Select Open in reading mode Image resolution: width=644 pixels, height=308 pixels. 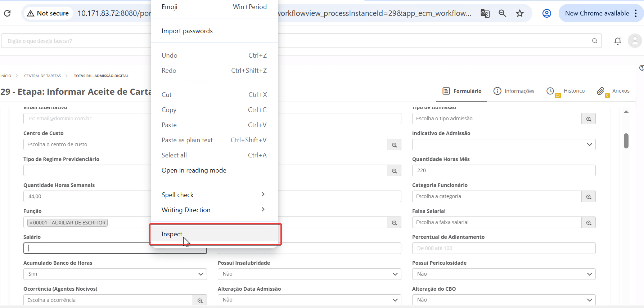point(214,170)
